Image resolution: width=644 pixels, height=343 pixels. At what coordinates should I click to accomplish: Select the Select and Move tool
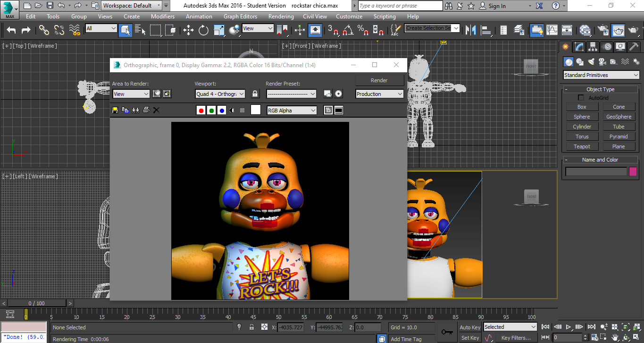click(188, 30)
